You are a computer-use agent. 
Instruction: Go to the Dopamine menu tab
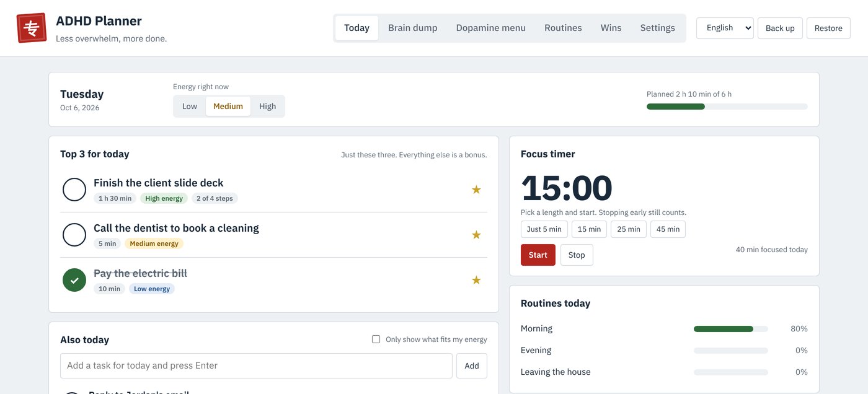(x=490, y=28)
